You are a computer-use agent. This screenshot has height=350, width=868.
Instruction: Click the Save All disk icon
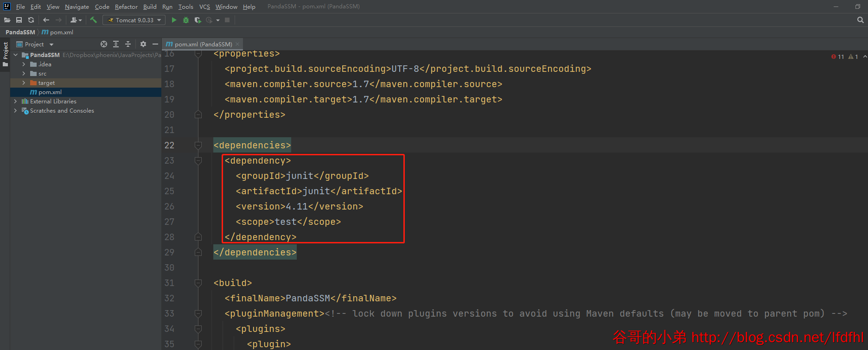pyautogui.click(x=19, y=20)
